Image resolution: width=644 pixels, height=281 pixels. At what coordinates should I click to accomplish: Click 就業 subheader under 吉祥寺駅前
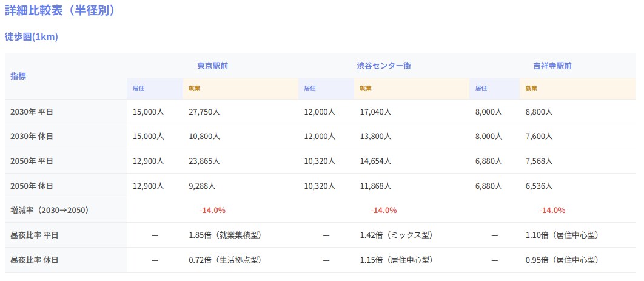click(531, 89)
